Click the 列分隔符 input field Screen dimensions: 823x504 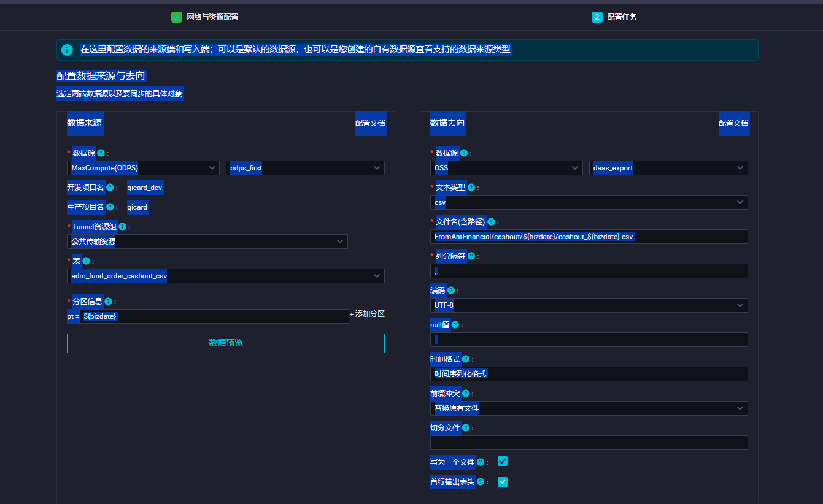pyautogui.click(x=589, y=271)
